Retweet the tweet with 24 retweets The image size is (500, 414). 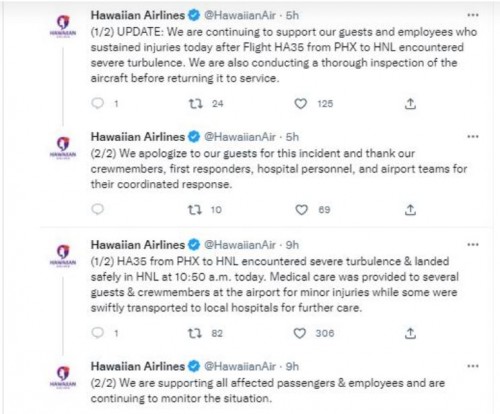tap(196, 104)
